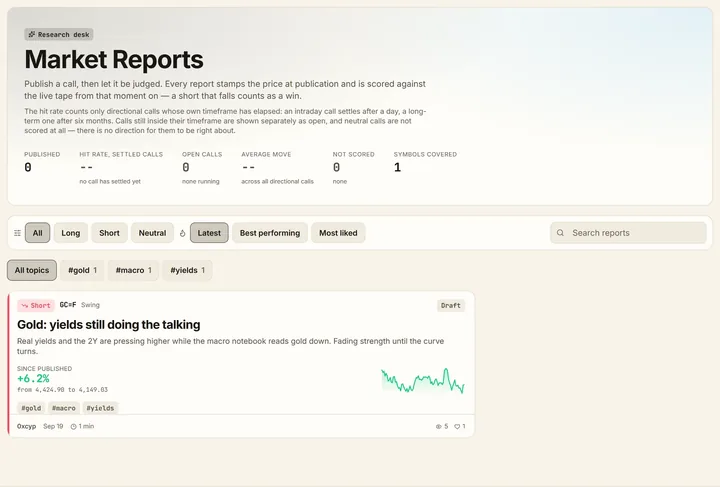720x487 pixels.
Task: Click the Open calls stat value
Action: click(186, 168)
